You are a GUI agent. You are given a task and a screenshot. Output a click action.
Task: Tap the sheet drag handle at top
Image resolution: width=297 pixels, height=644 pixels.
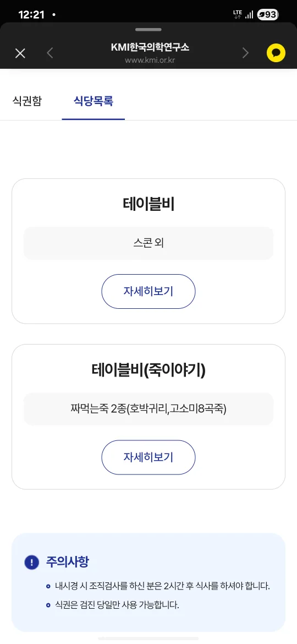pyautogui.click(x=148, y=30)
